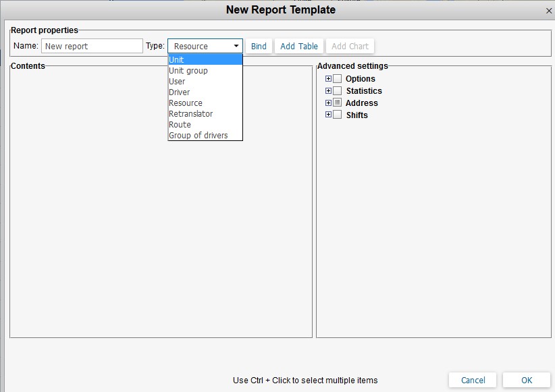The height and width of the screenshot is (392, 555).
Task: Expand the Statistics tree node
Action: 329,91
